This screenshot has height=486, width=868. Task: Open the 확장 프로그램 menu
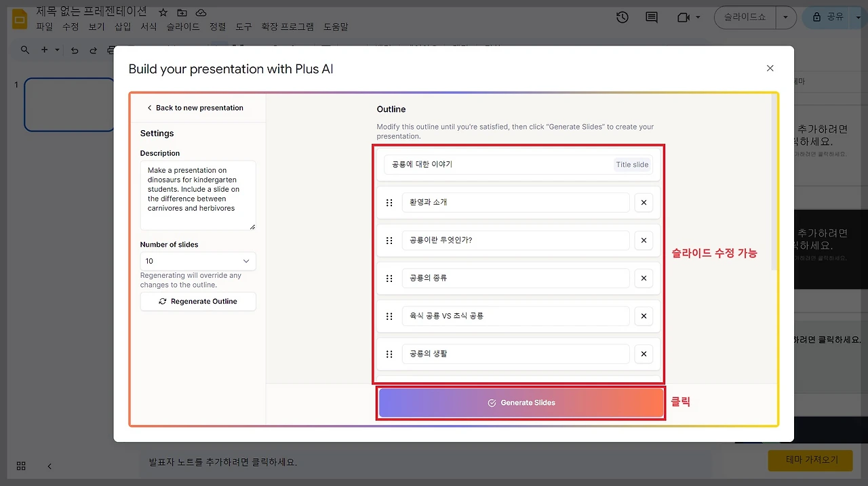point(288,26)
